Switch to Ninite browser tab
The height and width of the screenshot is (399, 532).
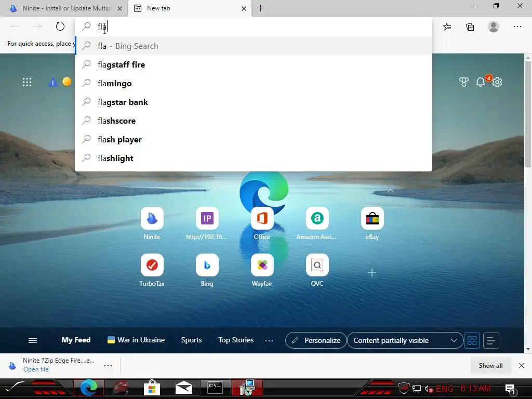63,8
